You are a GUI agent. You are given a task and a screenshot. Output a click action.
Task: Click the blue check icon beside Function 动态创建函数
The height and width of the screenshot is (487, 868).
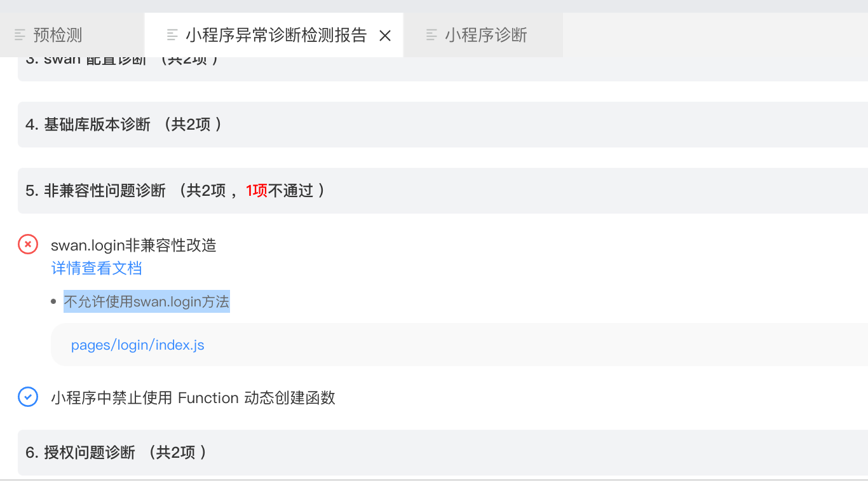(x=27, y=397)
